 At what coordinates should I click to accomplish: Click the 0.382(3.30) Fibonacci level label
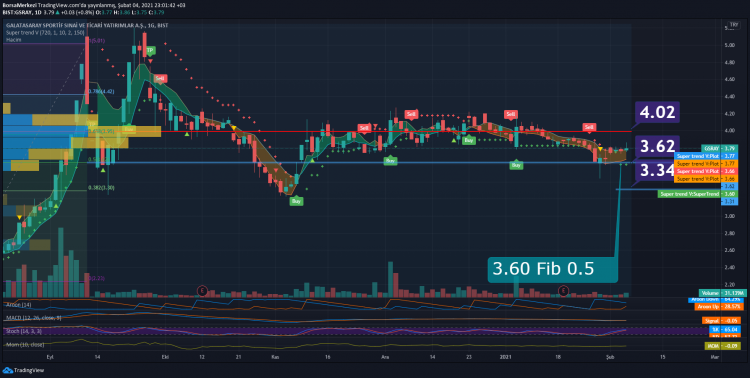[100, 188]
